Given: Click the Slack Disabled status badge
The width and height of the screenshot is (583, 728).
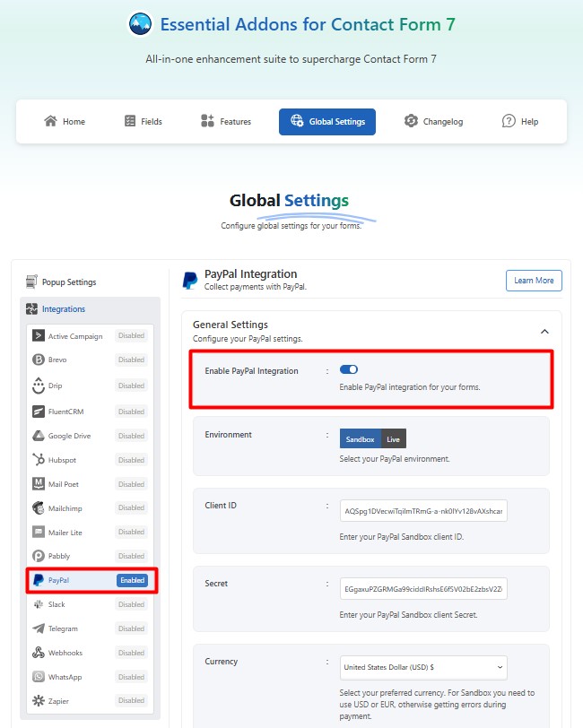Looking at the screenshot, I should click(132, 604).
